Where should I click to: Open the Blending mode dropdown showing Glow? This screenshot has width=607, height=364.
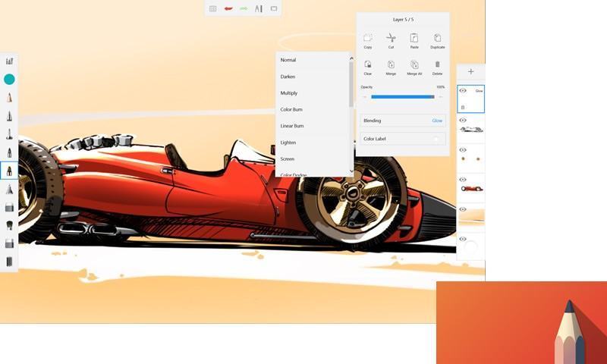[403, 121]
